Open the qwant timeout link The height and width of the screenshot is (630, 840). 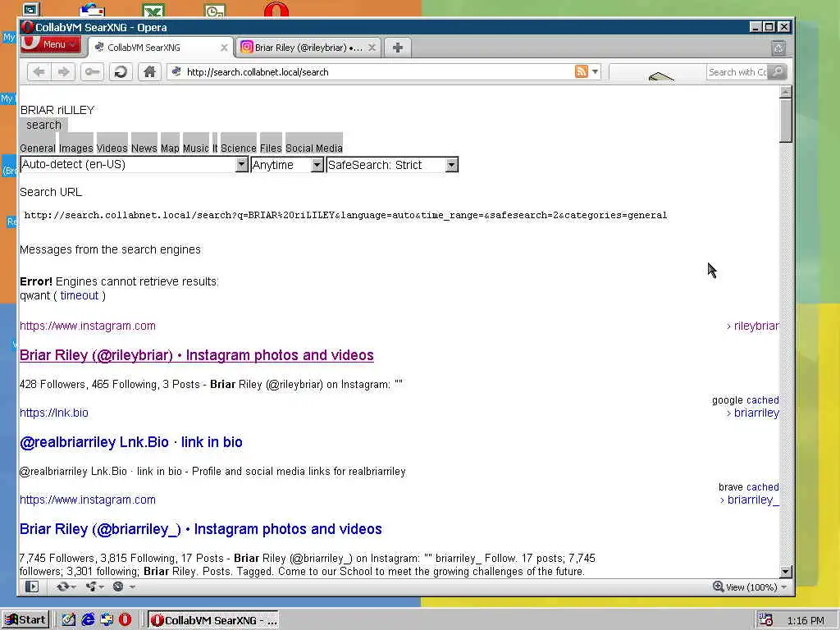pos(80,295)
